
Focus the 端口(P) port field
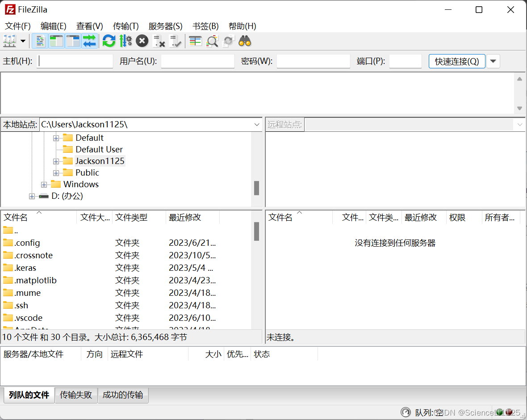[x=406, y=61]
